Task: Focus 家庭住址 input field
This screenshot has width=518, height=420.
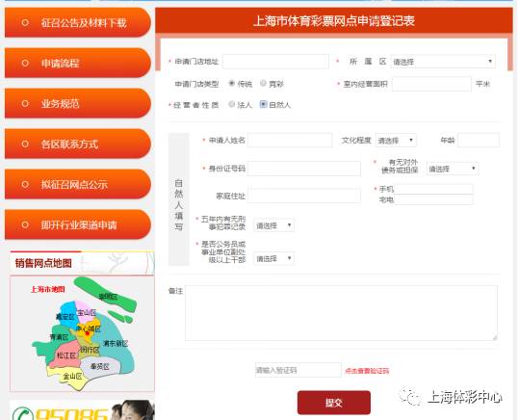Action: [x=304, y=196]
